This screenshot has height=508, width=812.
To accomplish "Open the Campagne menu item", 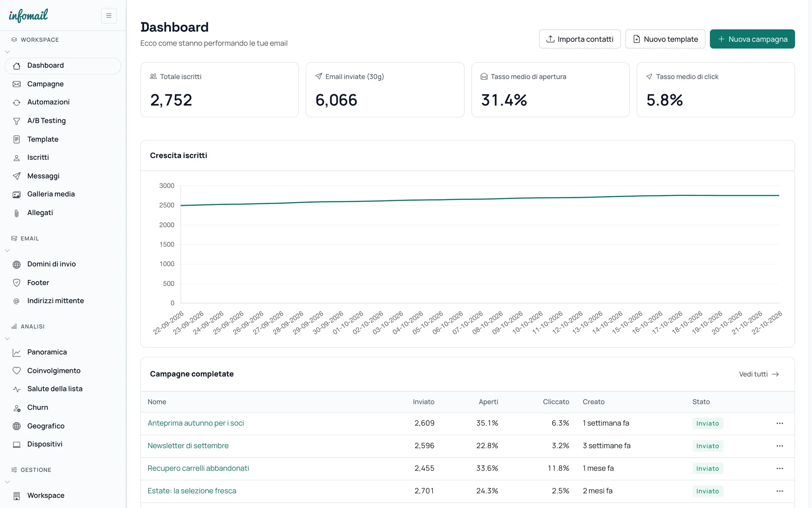I will [63, 84].
